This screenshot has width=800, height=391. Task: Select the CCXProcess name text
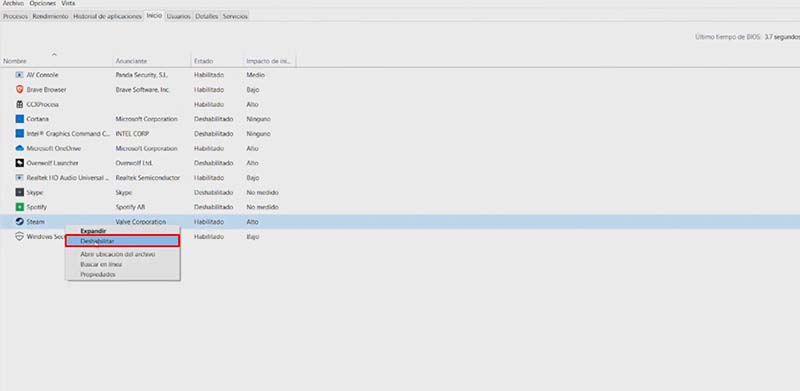point(43,105)
